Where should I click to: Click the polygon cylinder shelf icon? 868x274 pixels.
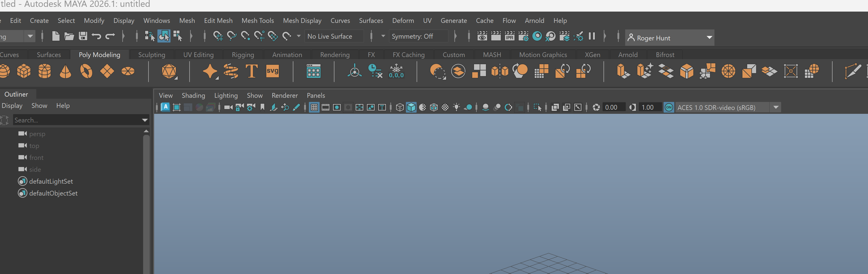click(44, 71)
